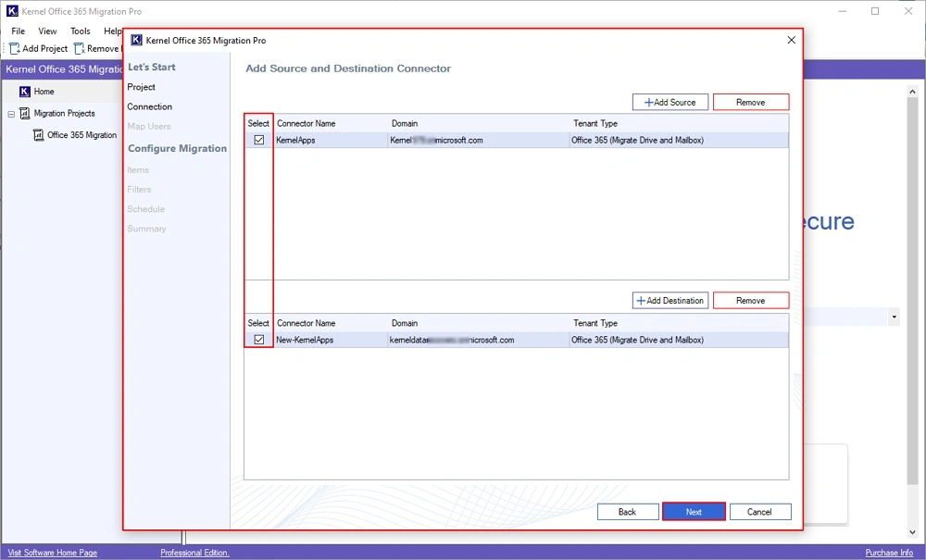926x560 pixels.
Task: Select the Connection step in sidebar
Action: click(x=150, y=106)
